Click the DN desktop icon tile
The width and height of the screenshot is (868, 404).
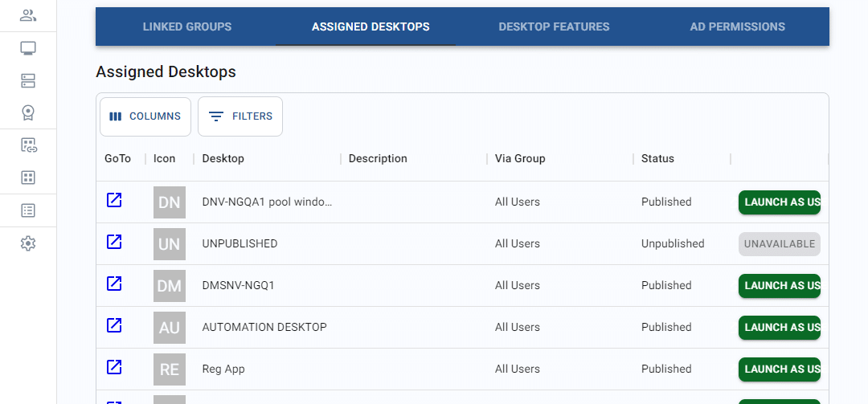click(170, 202)
